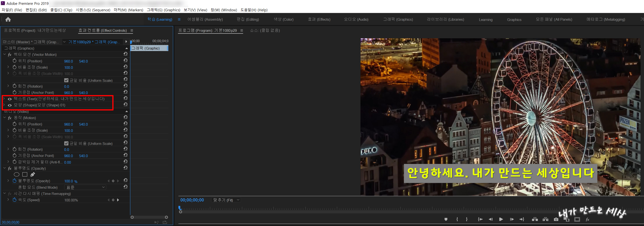Click the Lift button
Image resolution: width=644 pixels, height=226 pixels.
(x=535, y=220)
